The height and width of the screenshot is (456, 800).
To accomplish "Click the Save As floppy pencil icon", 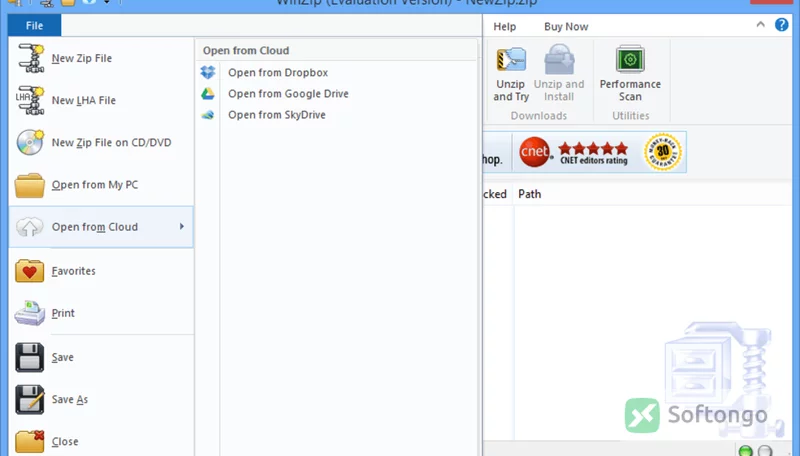I will coord(30,399).
